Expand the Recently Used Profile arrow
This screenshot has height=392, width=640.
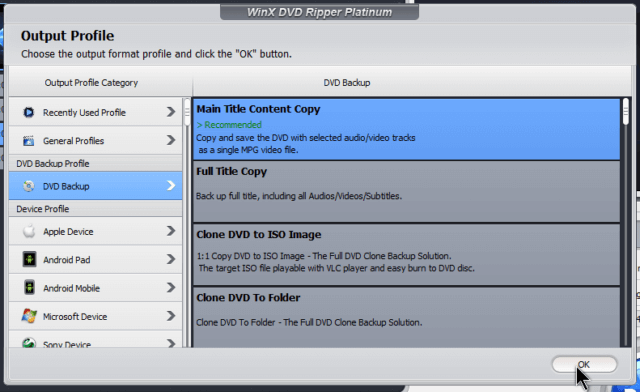tap(171, 111)
